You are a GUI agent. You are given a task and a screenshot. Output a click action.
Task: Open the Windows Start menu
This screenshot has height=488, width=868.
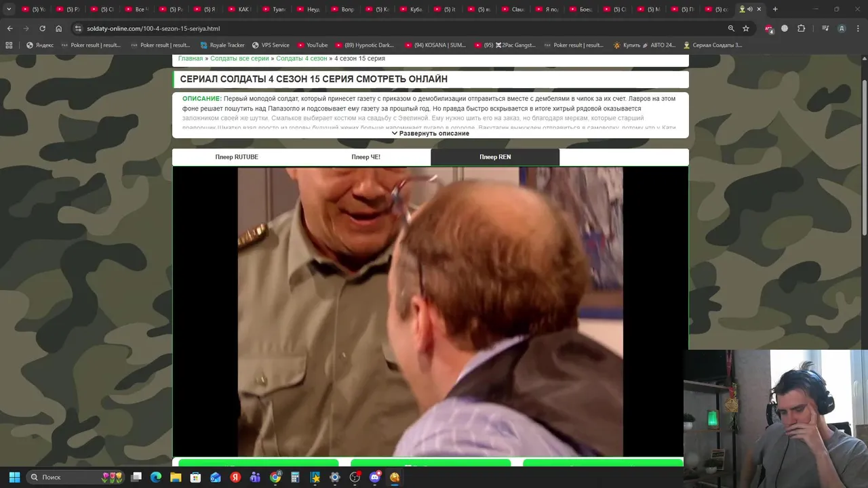14,477
